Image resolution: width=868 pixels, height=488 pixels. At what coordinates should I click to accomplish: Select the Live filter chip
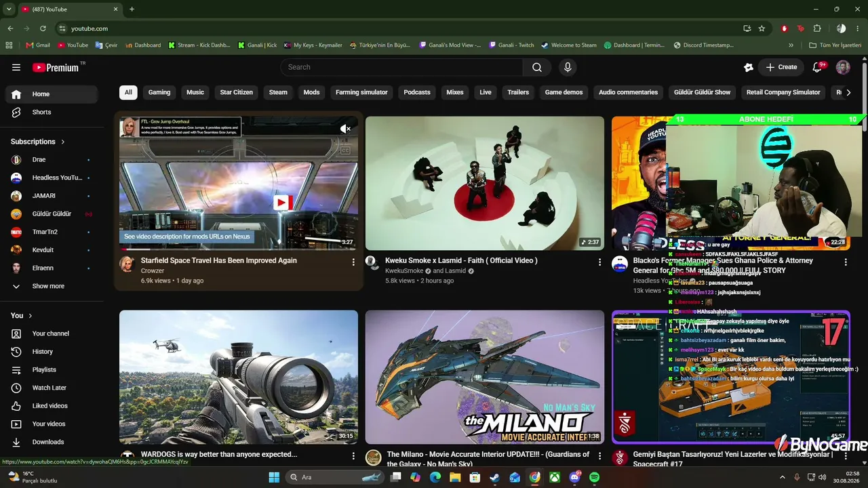coord(486,92)
